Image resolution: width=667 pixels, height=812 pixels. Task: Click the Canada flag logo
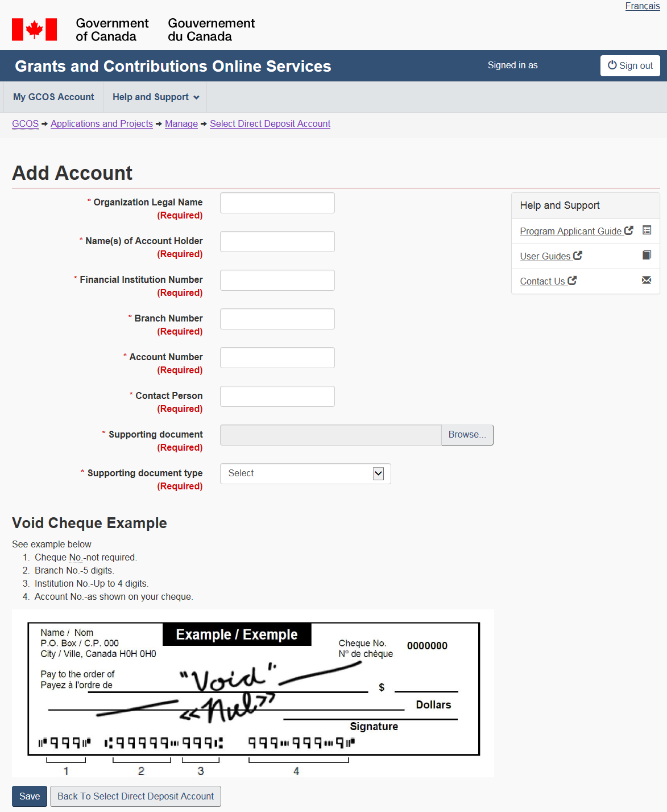(34, 30)
